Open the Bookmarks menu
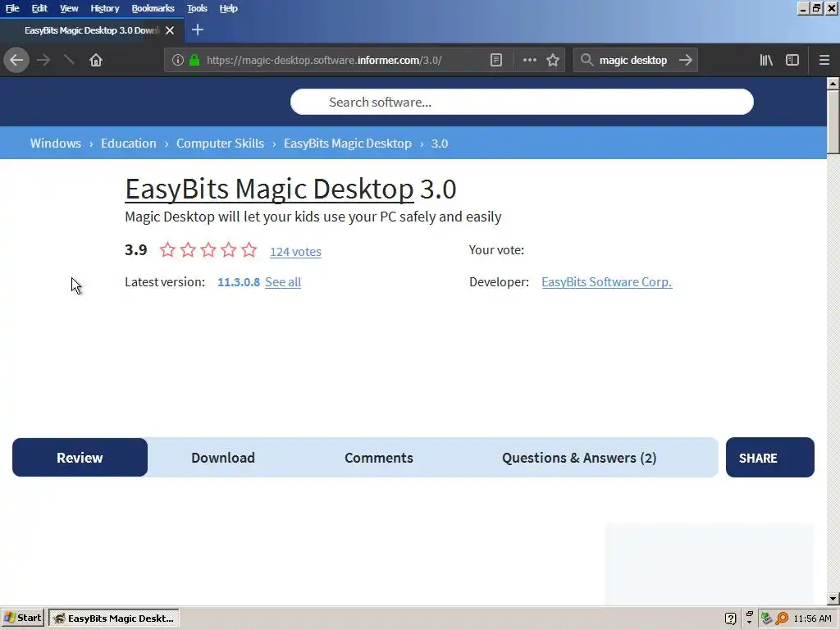 pyautogui.click(x=153, y=8)
